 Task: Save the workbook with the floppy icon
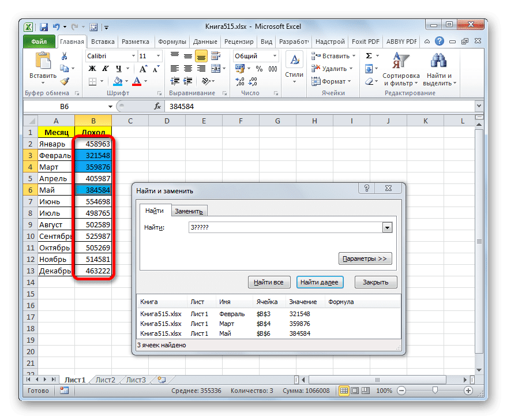pyautogui.click(x=44, y=27)
